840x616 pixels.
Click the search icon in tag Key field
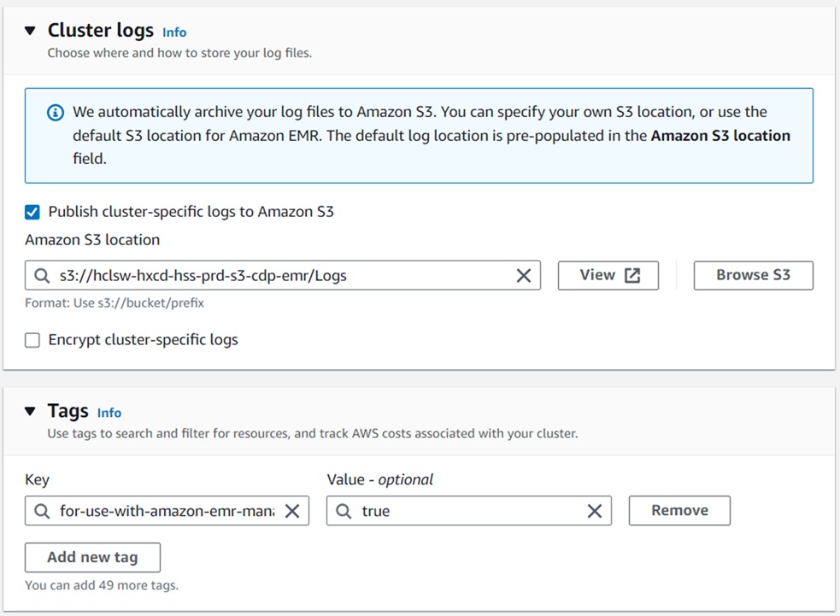click(42, 511)
